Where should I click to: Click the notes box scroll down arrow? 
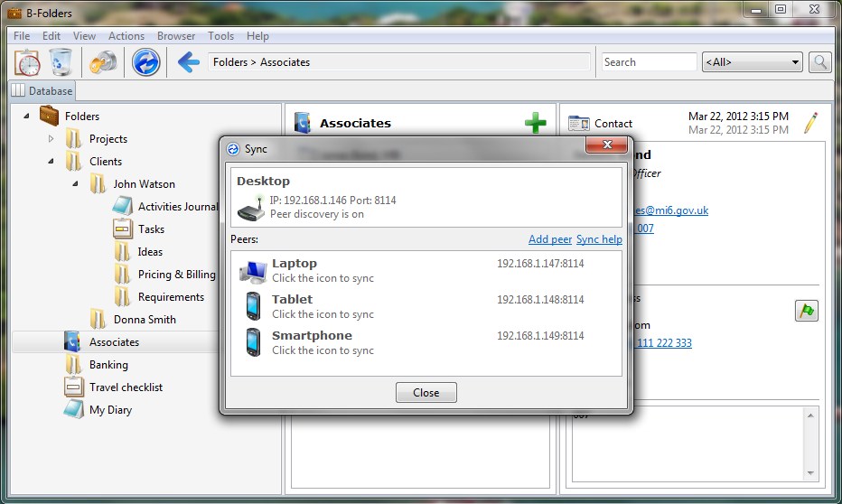[810, 473]
